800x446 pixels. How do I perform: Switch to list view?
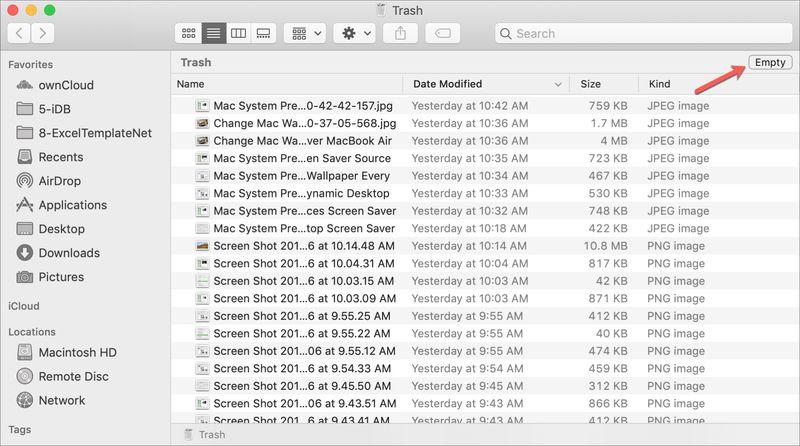(x=214, y=34)
